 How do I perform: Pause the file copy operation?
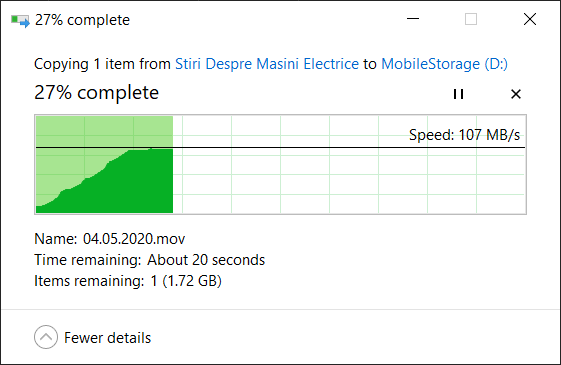458,94
